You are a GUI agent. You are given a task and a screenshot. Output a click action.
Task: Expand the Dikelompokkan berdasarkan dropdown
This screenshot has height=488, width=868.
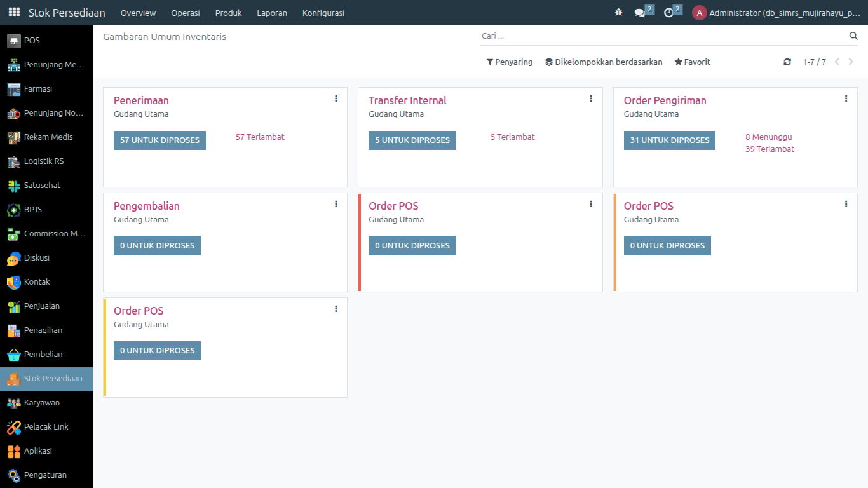pyautogui.click(x=604, y=62)
